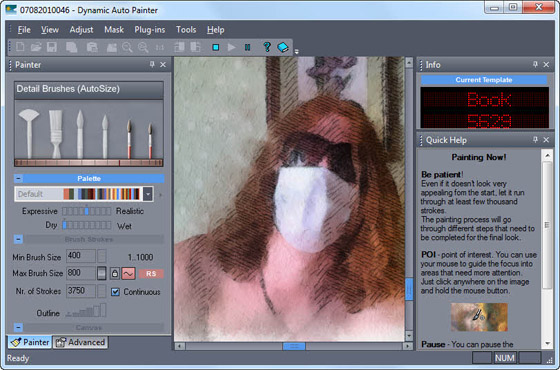Open the Default palette dropdown
The width and height of the screenshot is (560, 370).
[148, 194]
